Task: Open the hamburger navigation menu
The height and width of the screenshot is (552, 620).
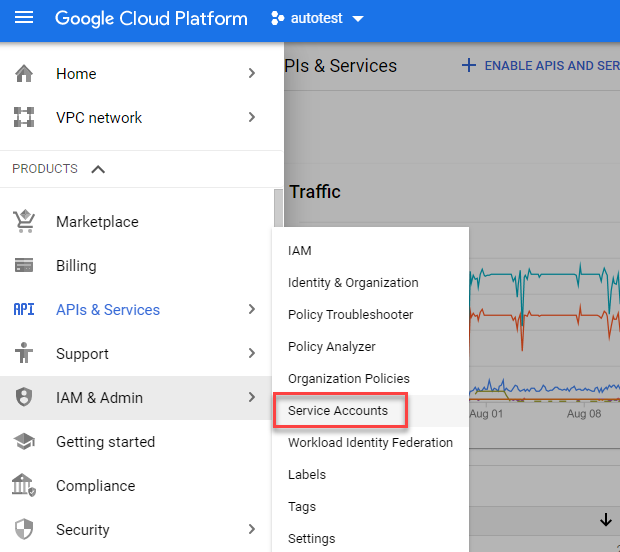Action: click(x=24, y=18)
